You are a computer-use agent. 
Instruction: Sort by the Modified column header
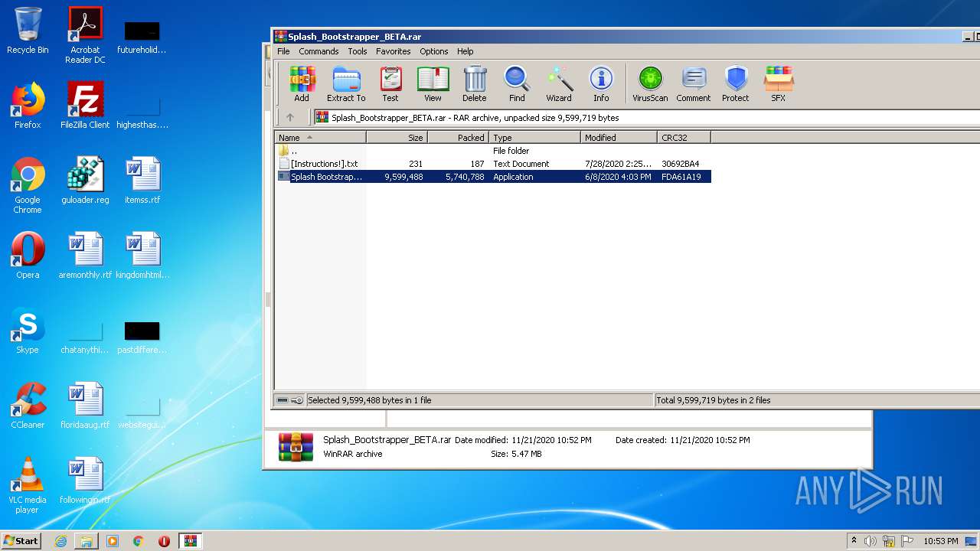coord(619,138)
